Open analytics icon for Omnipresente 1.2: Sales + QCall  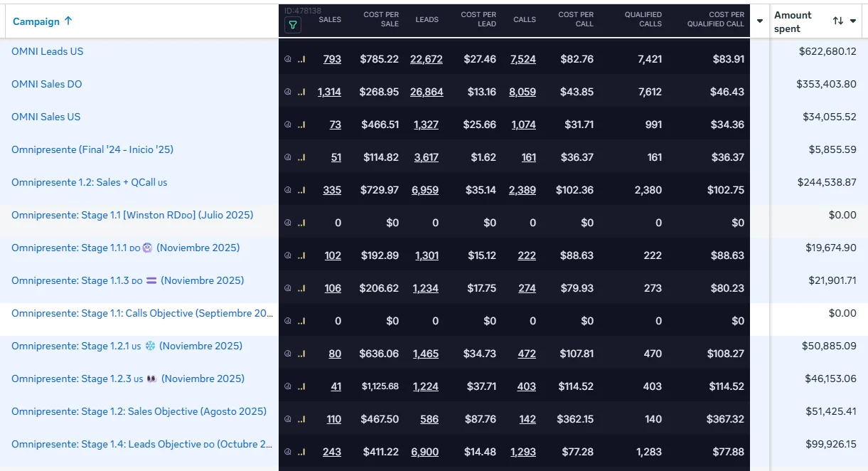click(288, 190)
